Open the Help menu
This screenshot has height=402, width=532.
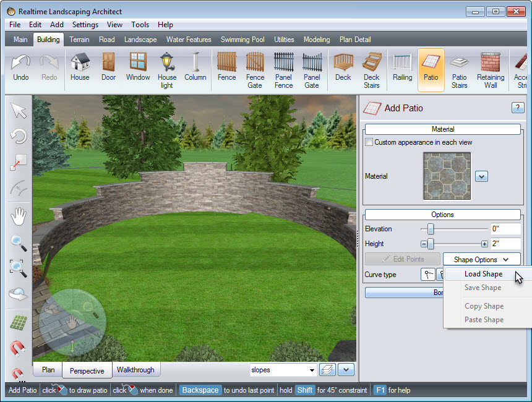pyautogui.click(x=165, y=25)
